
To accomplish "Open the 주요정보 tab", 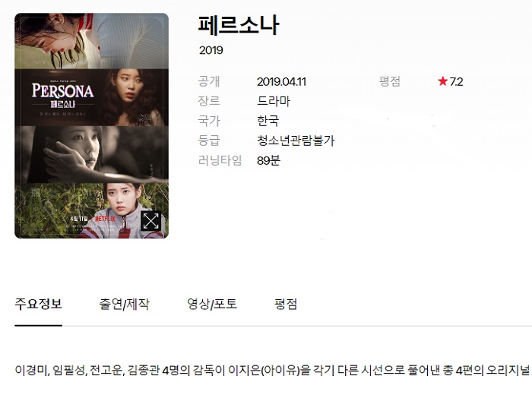I will pos(38,304).
